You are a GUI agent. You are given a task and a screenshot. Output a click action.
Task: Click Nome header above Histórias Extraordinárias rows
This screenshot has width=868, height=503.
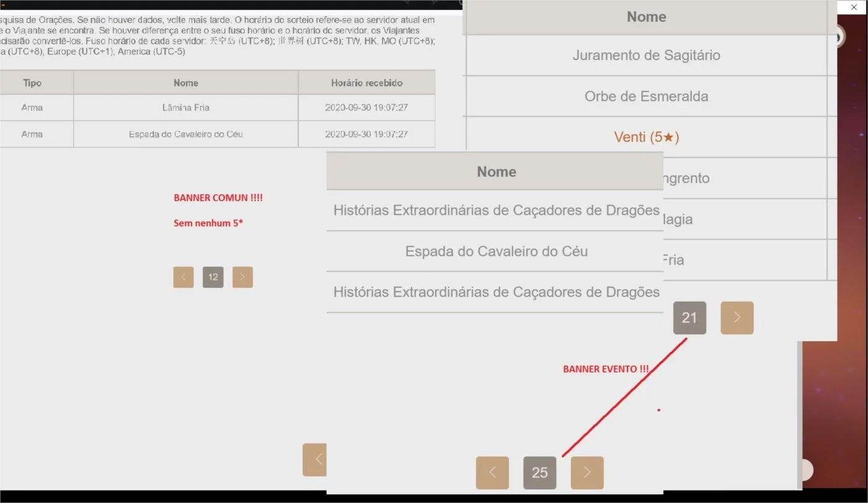point(495,171)
